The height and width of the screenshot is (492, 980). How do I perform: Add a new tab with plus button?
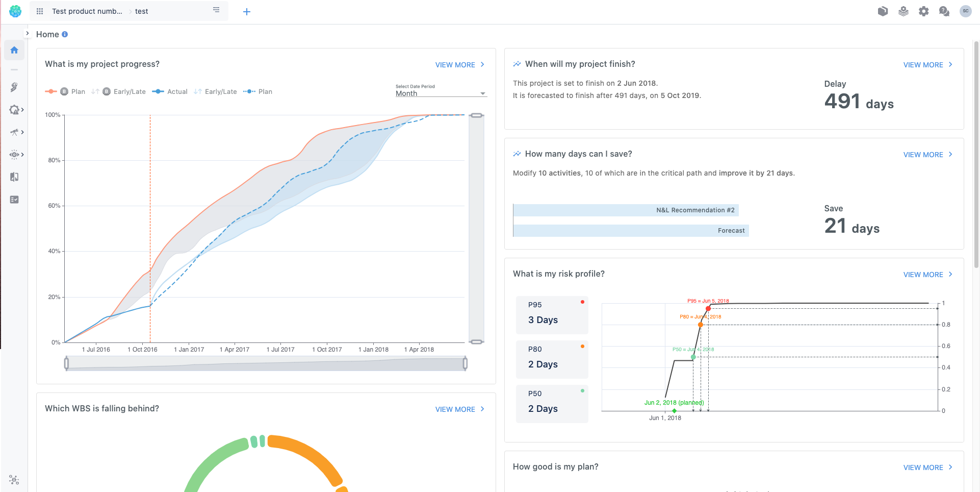tap(247, 12)
